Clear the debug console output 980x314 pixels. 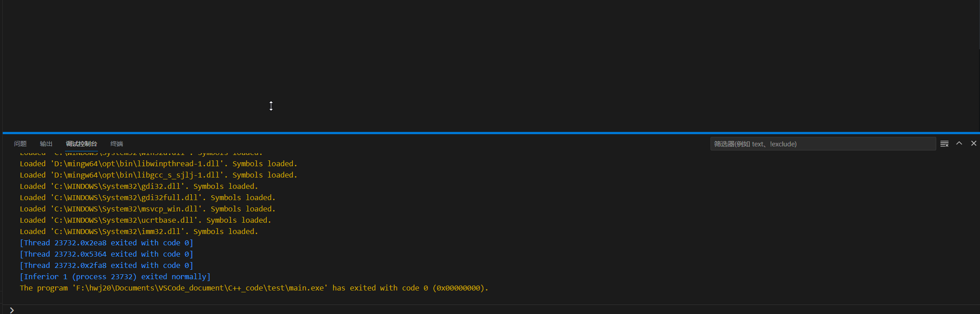click(944, 144)
